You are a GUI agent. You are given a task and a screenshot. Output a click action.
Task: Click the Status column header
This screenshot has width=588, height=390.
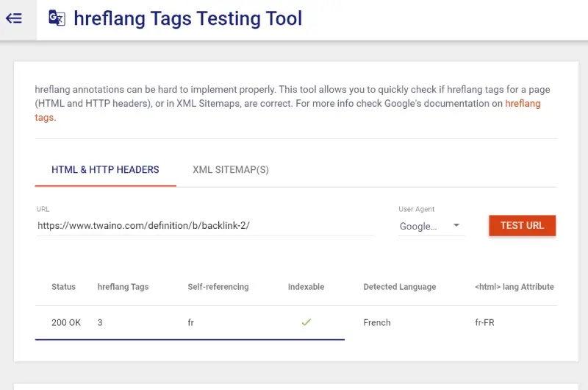point(63,287)
